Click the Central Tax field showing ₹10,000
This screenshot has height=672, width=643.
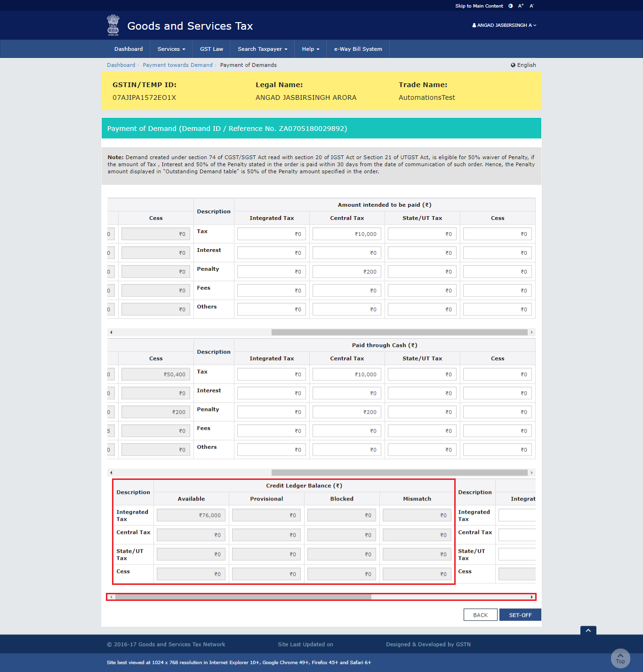point(346,234)
